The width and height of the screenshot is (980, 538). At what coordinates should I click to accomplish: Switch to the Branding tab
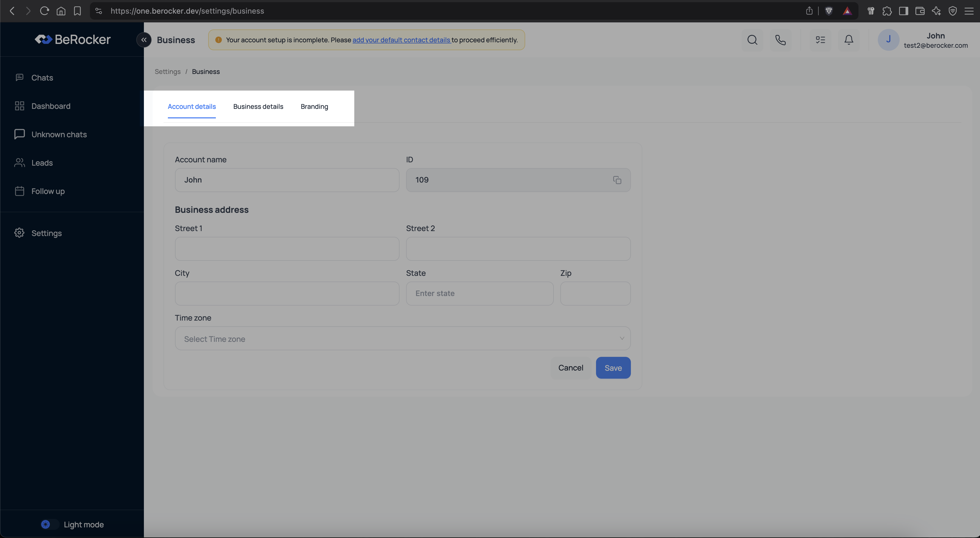314,107
